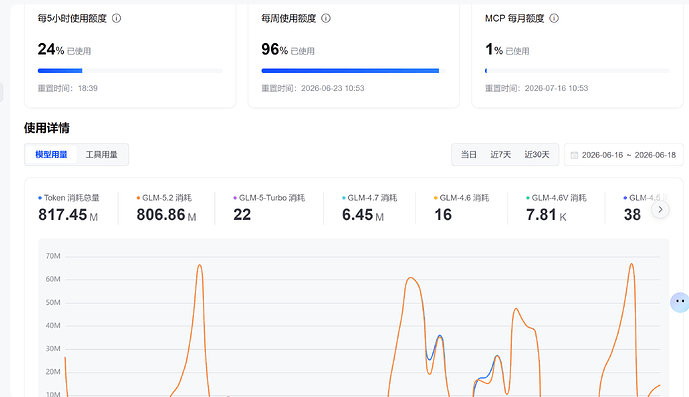
Task: Select the 当日 time range
Action: coord(468,155)
